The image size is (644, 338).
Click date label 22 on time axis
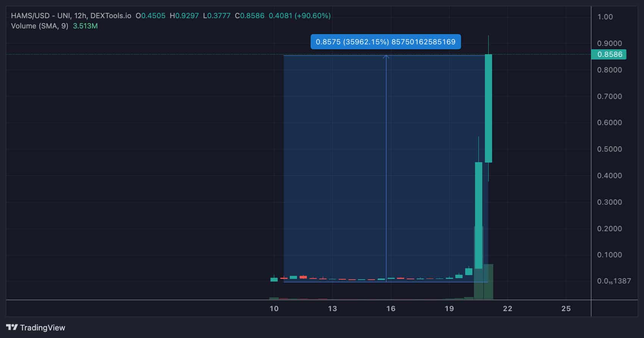click(x=507, y=308)
